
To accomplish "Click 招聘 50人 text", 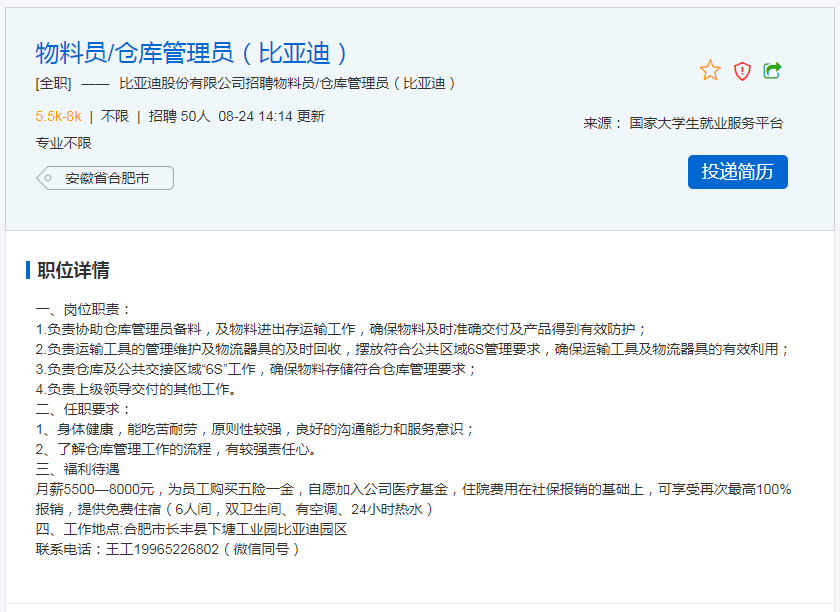I will coord(179,116).
